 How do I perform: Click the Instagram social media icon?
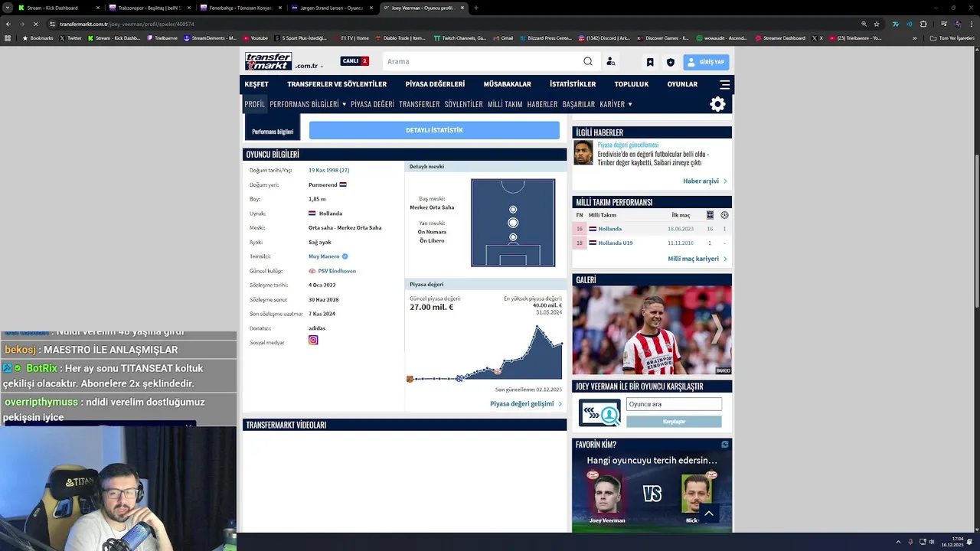click(313, 340)
